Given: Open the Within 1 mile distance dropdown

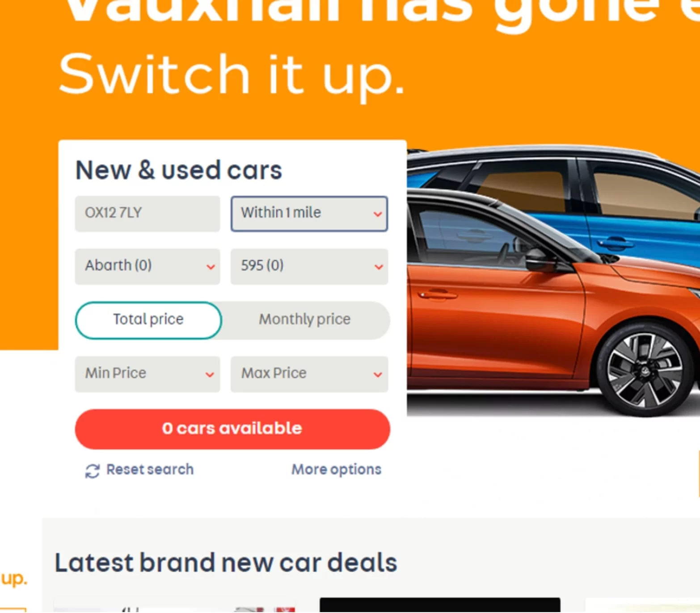Looking at the screenshot, I should point(309,214).
